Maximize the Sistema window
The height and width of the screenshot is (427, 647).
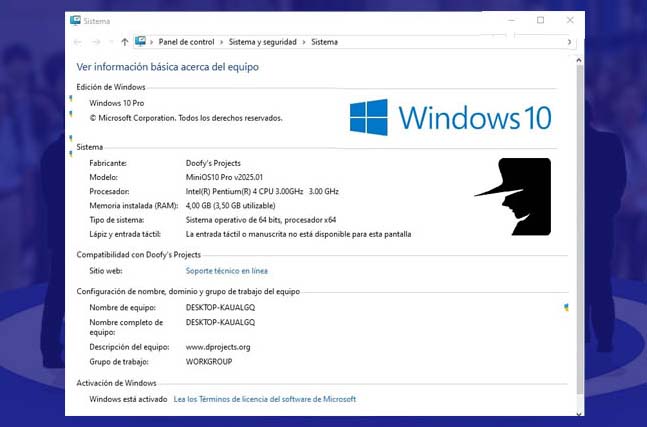pyautogui.click(x=541, y=20)
